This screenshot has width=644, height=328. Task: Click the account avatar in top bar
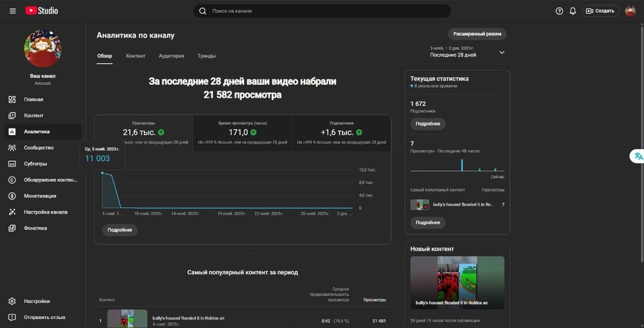[x=630, y=11]
